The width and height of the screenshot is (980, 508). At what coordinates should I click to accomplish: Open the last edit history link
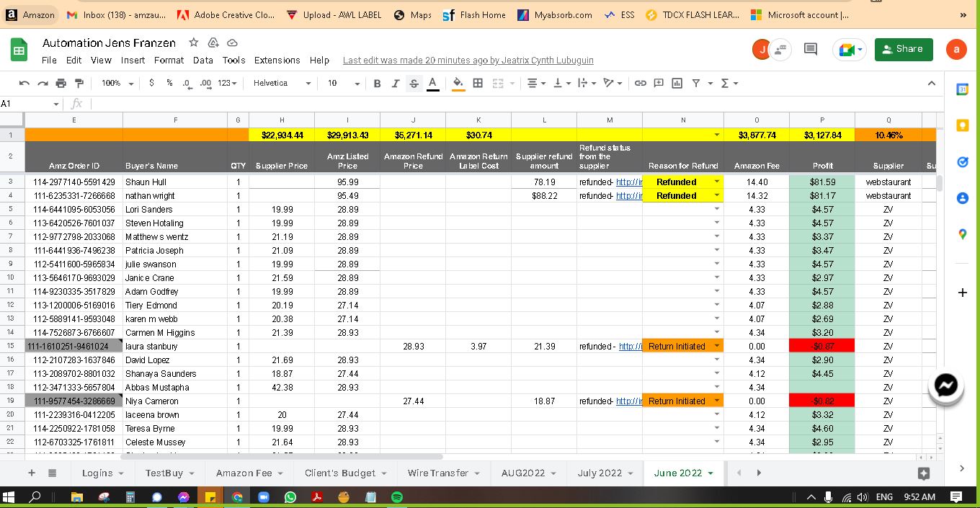468,61
